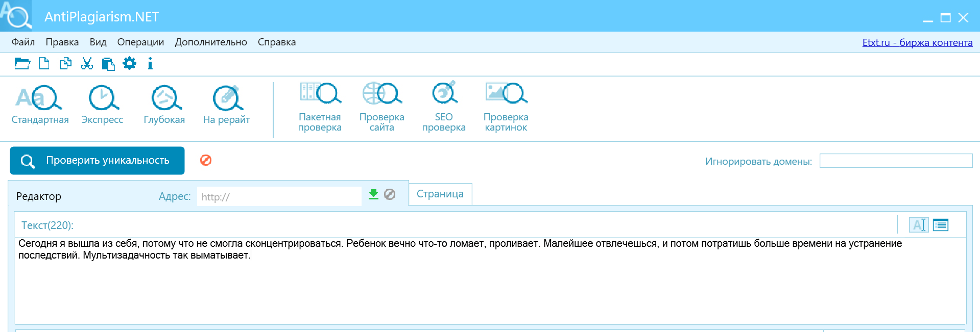This screenshot has height=332, width=980.
Task: Start the На рерайт check
Action: [226, 98]
